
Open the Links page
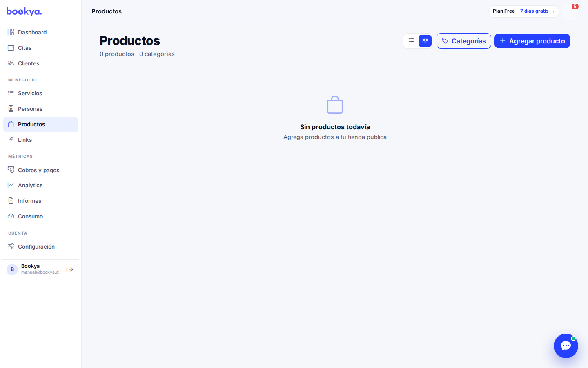click(40, 140)
